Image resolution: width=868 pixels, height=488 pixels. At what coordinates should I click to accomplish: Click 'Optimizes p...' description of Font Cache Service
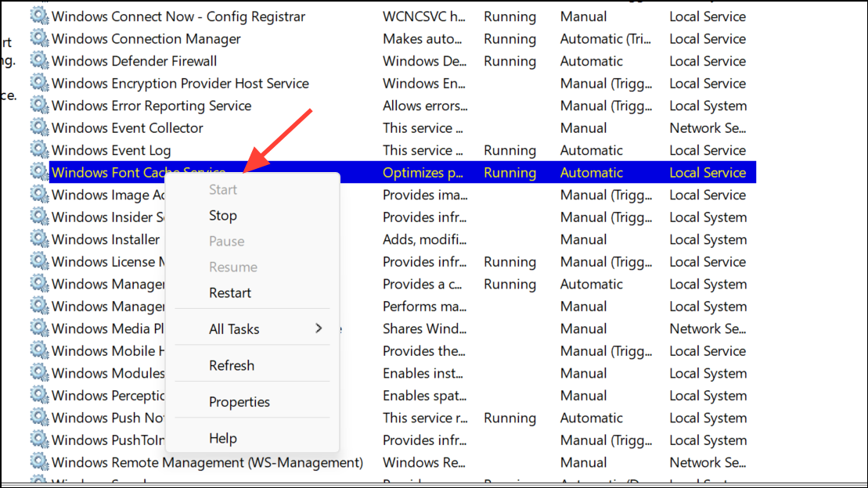423,173
